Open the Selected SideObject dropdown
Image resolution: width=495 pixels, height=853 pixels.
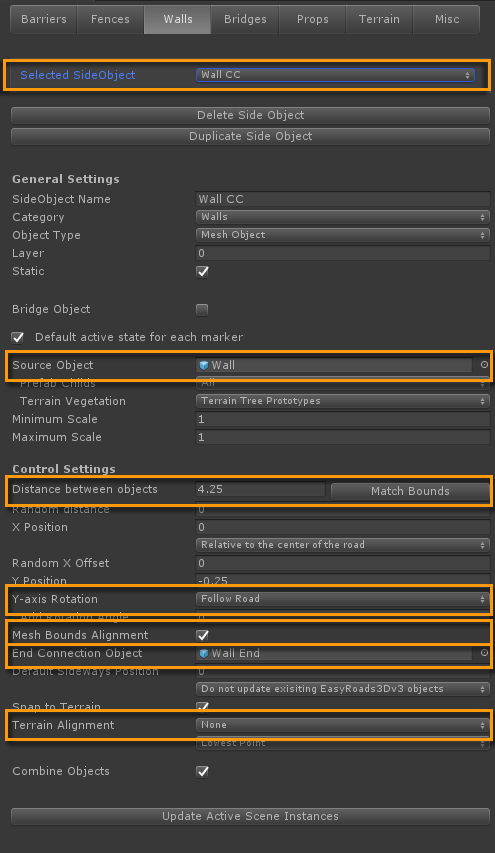[x=335, y=75]
